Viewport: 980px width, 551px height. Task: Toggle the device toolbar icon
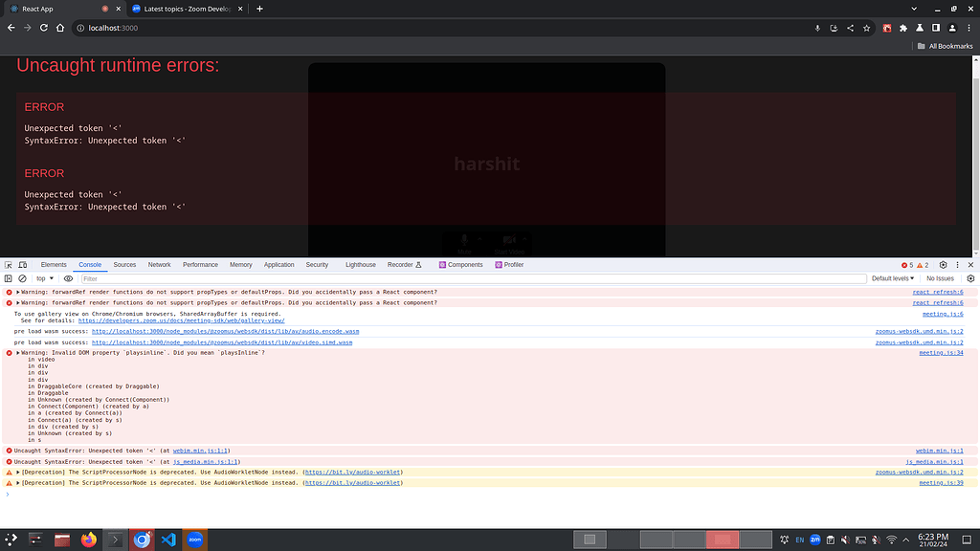click(x=22, y=265)
